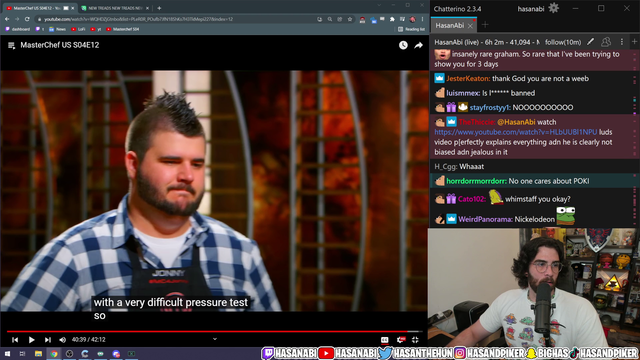Open moderation mode pencil icon
Screen dimensions: 640x360
tap(591, 42)
